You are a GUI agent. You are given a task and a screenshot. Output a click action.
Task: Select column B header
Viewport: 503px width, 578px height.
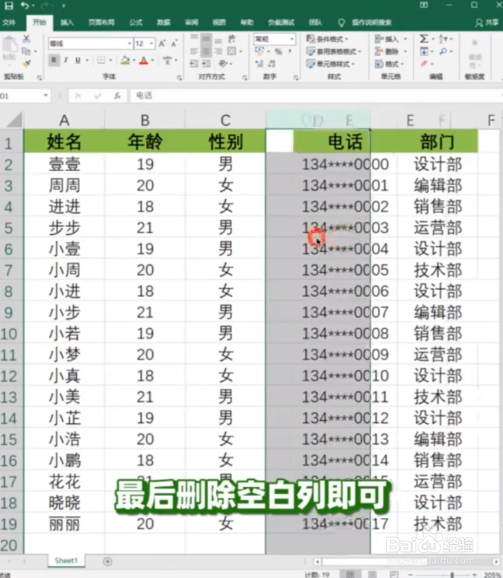pyautogui.click(x=145, y=120)
